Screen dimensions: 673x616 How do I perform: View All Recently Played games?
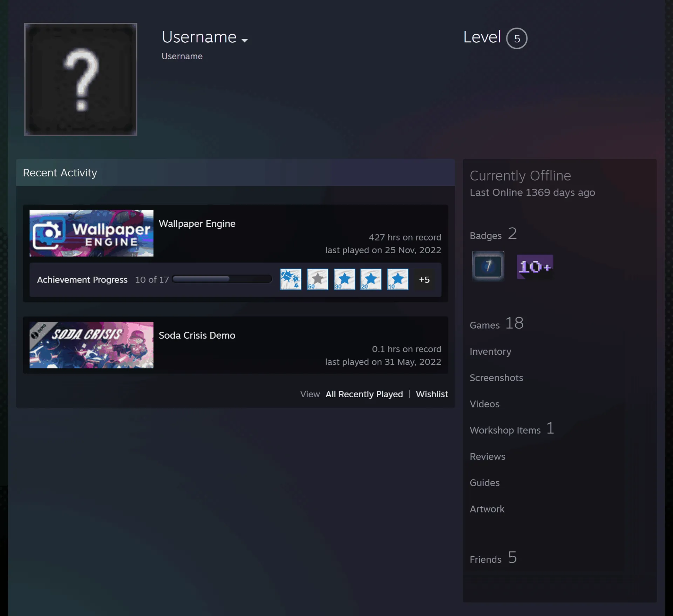(x=364, y=394)
